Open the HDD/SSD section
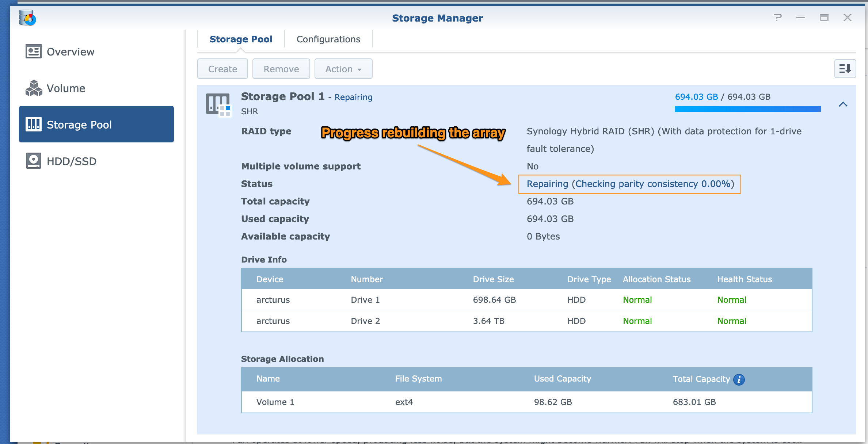Image resolution: width=868 pixels, height=444 pixels. coord(96,161)
